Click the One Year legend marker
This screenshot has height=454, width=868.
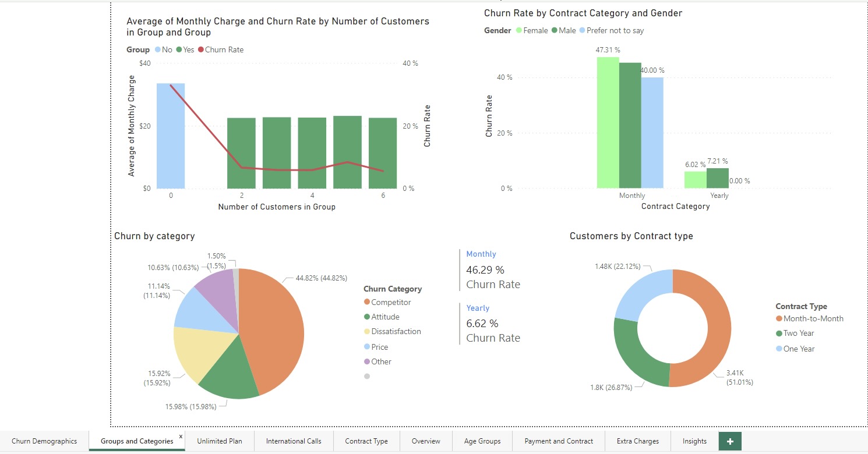point(780,348)
